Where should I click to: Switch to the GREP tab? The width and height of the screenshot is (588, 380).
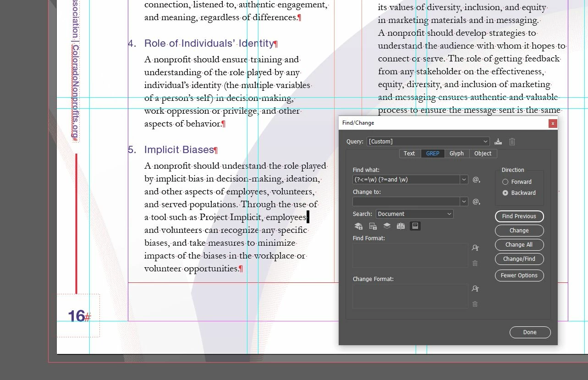[433, 154]
